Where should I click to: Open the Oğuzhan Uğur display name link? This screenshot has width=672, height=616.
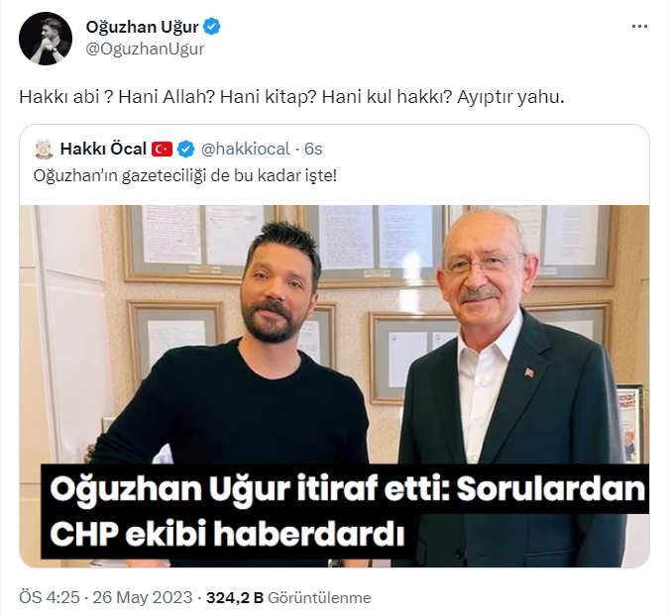[x=143, y=27]
